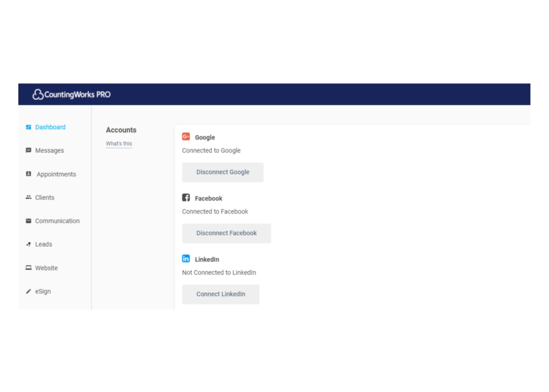Open the "What's this" help link
The height and width of the screenshot is (392, 549).
[119, 143]
